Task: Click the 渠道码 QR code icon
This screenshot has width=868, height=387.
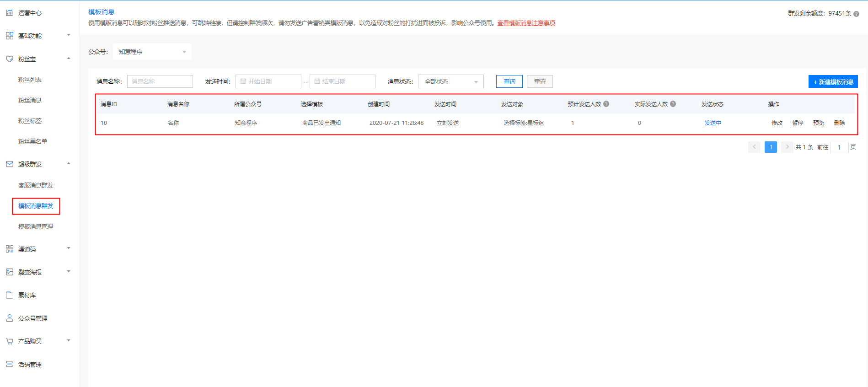Action: pyautogui.click(x=9, y=249)
